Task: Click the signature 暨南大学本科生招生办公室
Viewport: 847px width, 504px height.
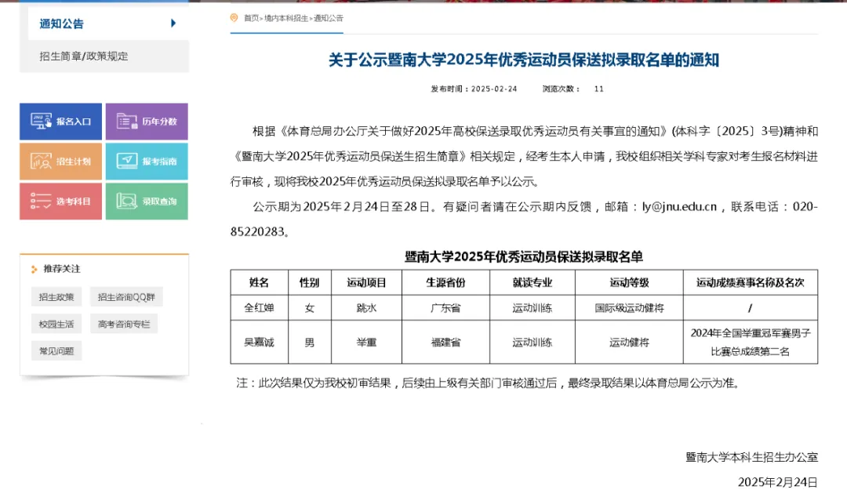Action: click(x=751, y=457)
